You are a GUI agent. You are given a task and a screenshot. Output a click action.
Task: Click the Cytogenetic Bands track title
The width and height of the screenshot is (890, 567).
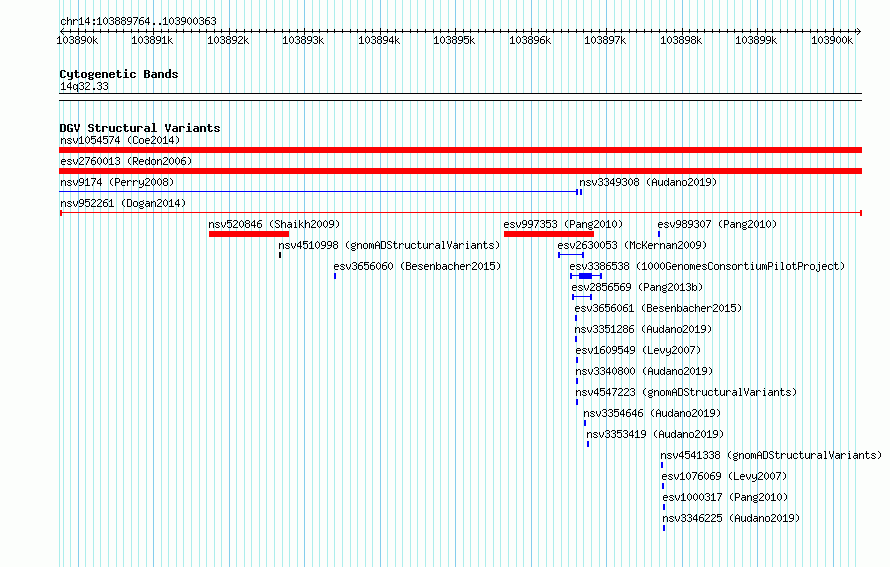[119, 74]
